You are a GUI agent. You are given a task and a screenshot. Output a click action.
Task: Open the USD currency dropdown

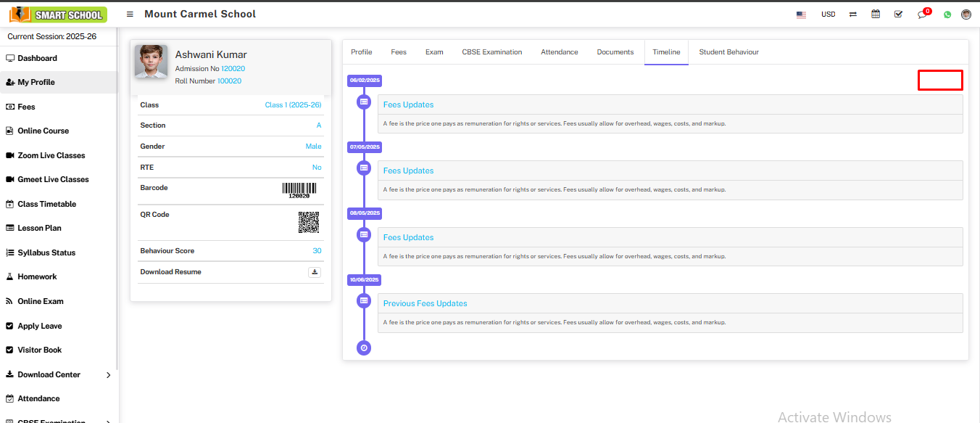click(828, 15)
